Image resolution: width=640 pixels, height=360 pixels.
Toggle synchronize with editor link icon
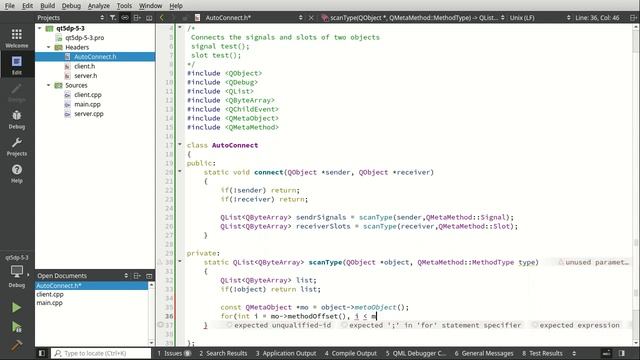tap(125, 18)
